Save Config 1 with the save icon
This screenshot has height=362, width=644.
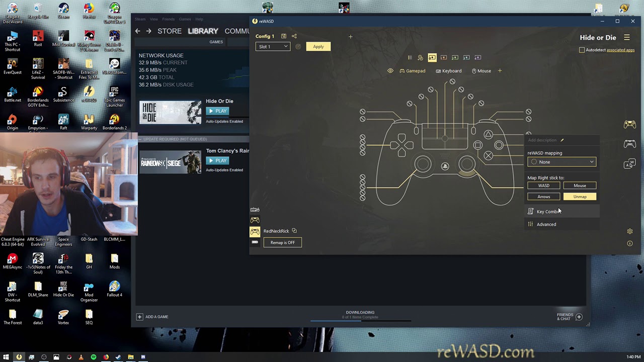pos(284,36)
